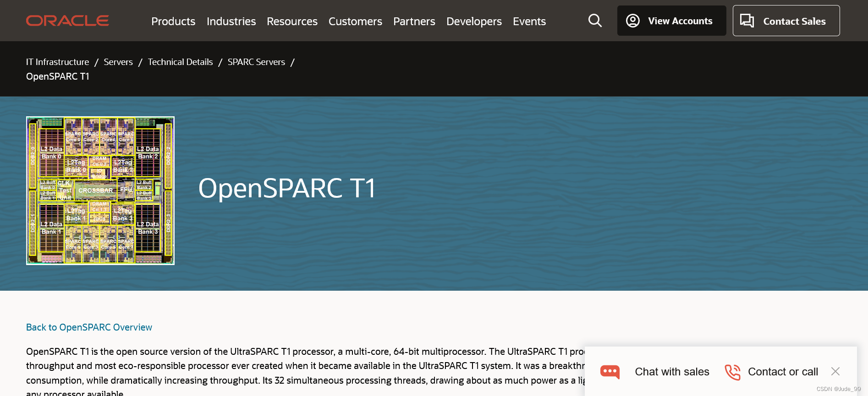Viewport: 868px width, 396px height.
Task: Click the OpenSPARC T1 breadcrumb text
Action: point(58,76)
